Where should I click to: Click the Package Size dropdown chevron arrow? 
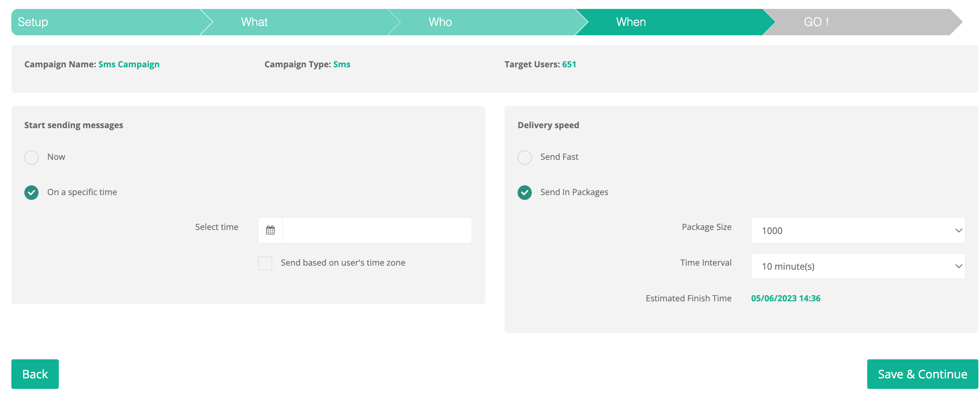[959, 230]
